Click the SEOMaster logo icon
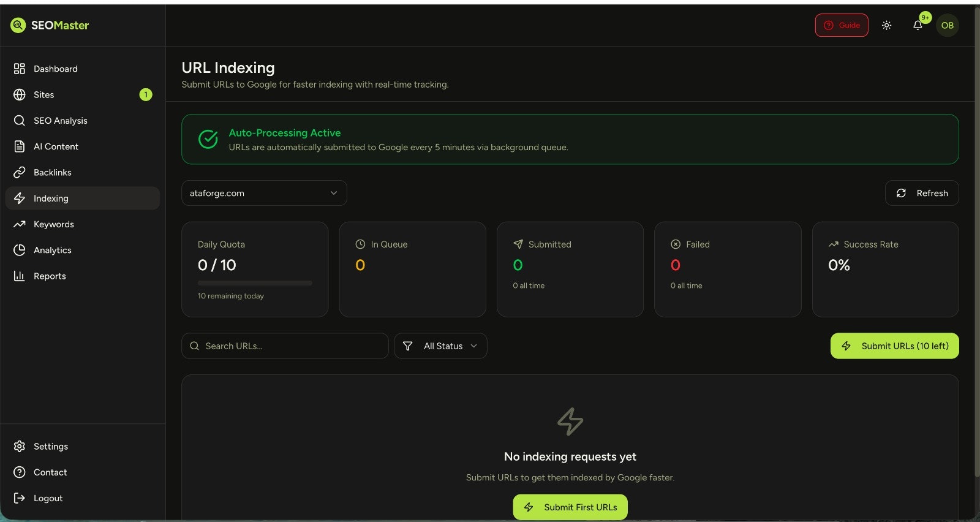980x522 pixels. click(18, 25)
